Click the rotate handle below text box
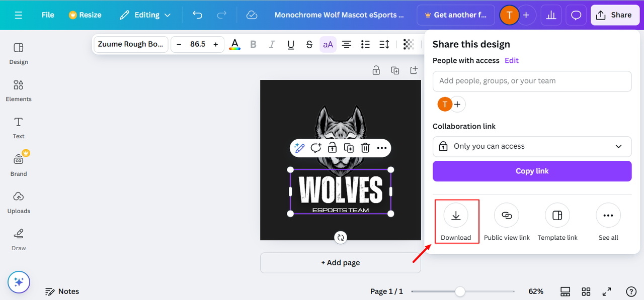 click(341, 237)
